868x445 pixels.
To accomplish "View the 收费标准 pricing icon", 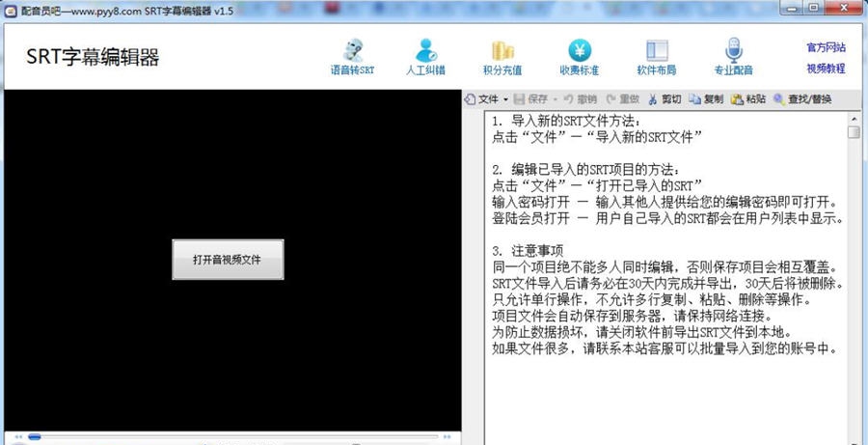I will [579, 54].
